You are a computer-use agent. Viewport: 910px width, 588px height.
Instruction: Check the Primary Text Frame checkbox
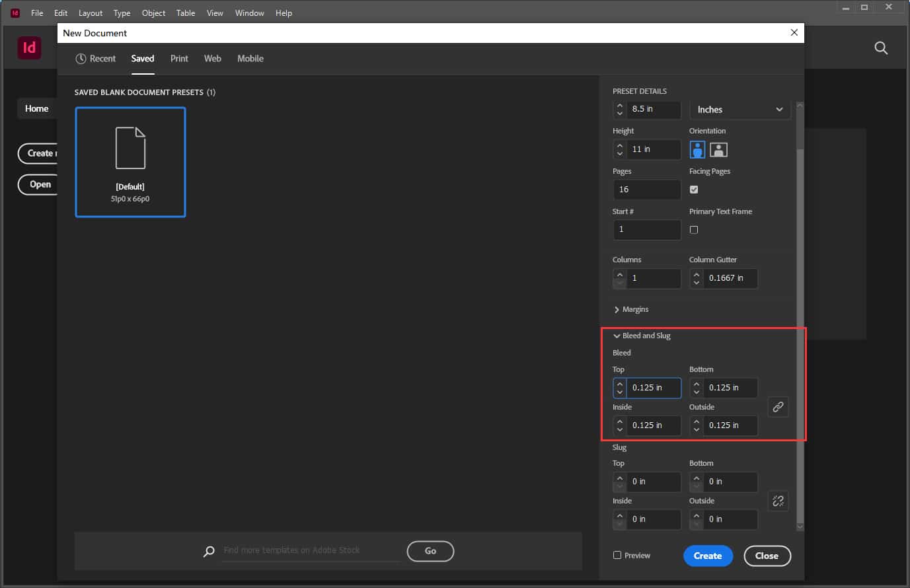click(694, 230)
